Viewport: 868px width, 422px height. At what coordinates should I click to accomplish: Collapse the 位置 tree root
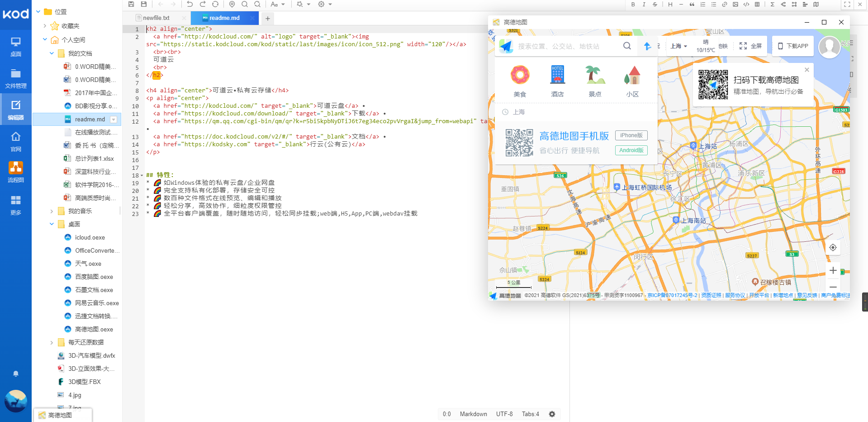pos(38,11)
